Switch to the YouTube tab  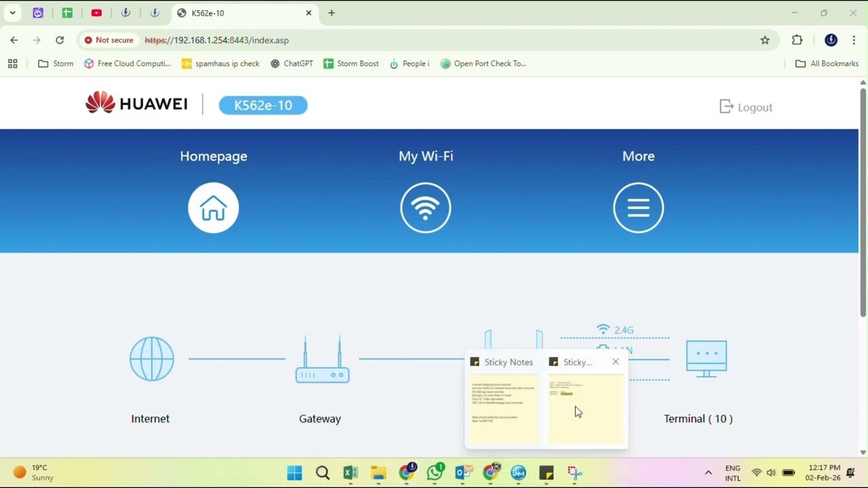(x=96, y=13)
